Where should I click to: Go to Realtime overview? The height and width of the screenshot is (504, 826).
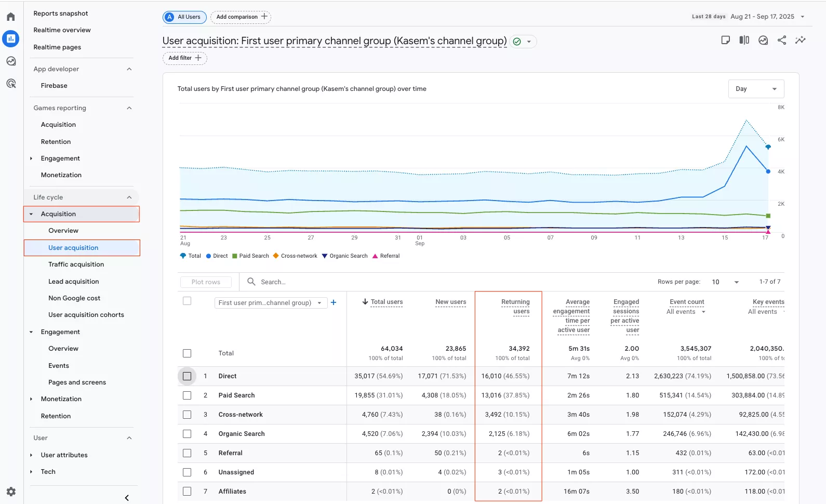62,30
